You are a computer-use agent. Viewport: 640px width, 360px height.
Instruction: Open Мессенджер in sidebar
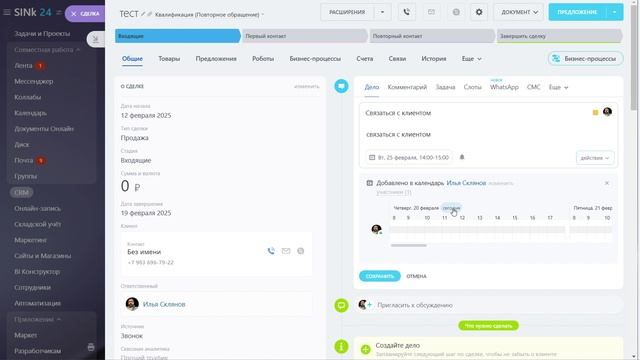(33, 82)
